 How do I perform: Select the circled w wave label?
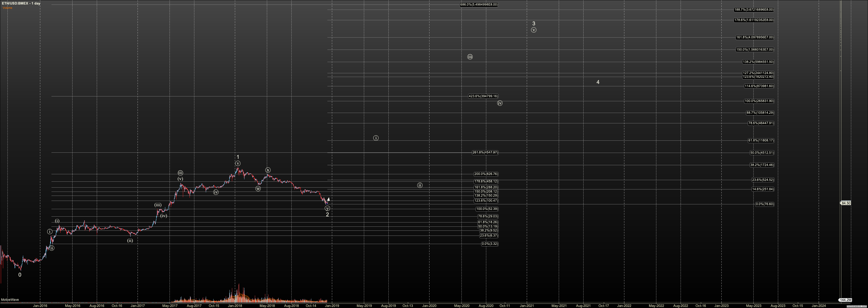pos(258,189)
